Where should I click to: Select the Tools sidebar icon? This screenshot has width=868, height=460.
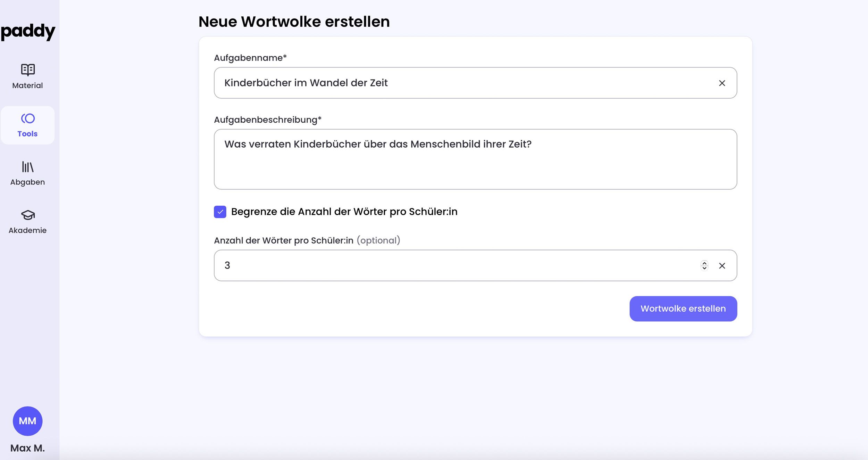[28, 118]
